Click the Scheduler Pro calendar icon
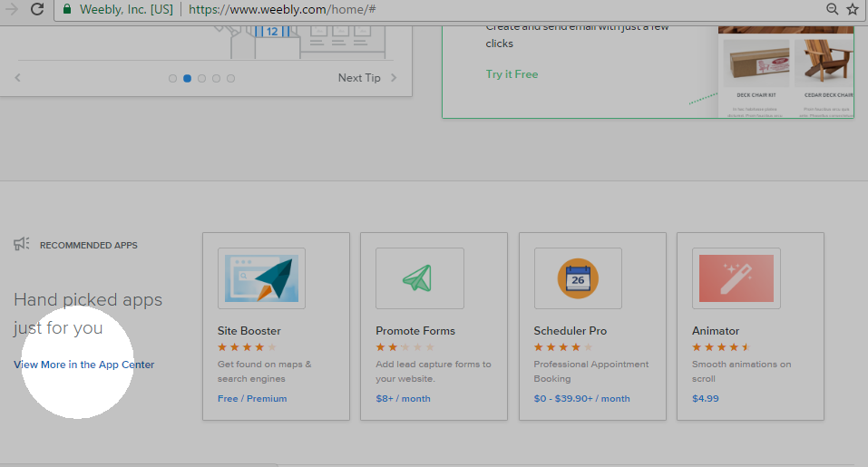Image resolution: width=868 pixels, height=467 pixels. pos(578,278)
